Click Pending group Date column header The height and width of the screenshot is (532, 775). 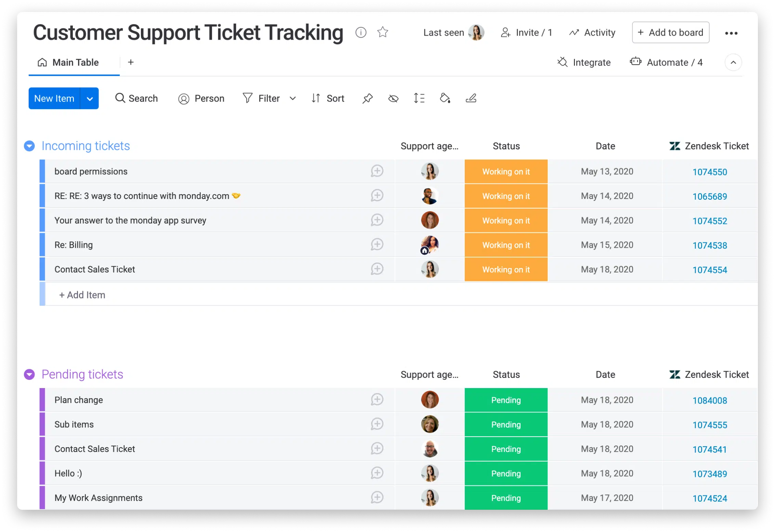click(605, 375)
